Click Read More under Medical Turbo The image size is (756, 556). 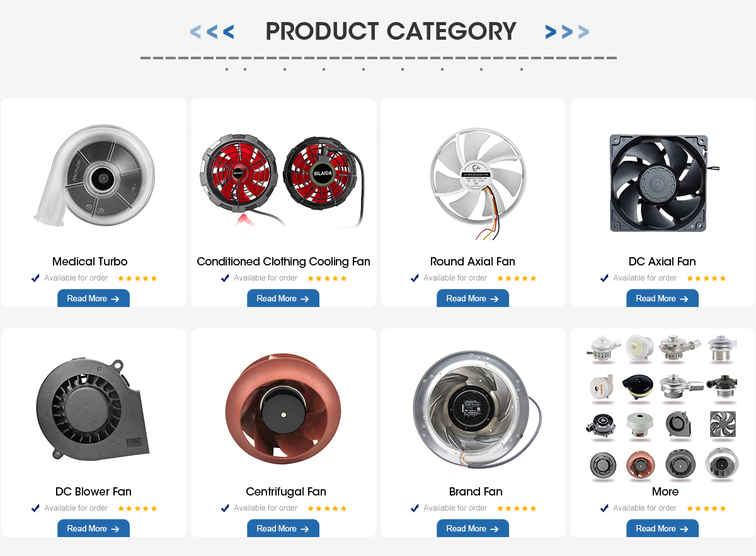[93, 298]
